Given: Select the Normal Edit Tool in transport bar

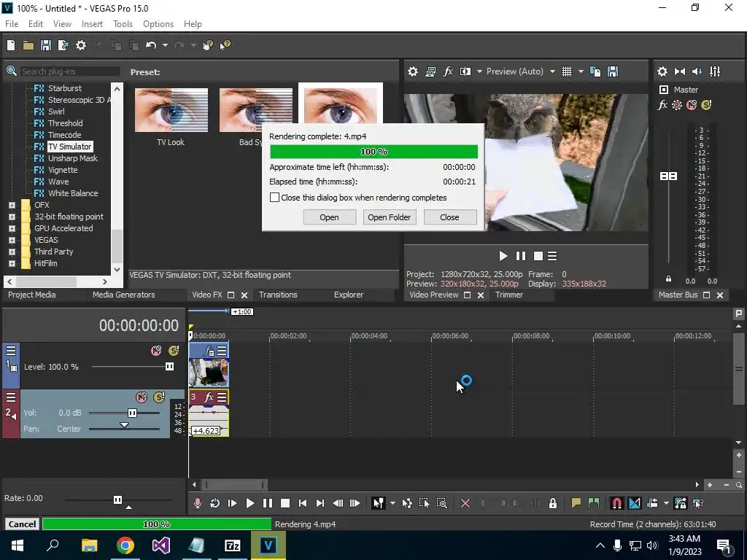Looking at the screenshot, I should 379,503.
